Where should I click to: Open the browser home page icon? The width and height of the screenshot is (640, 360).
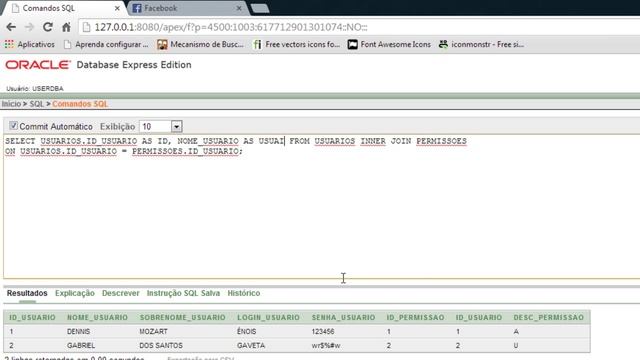[x=66, y=27]
